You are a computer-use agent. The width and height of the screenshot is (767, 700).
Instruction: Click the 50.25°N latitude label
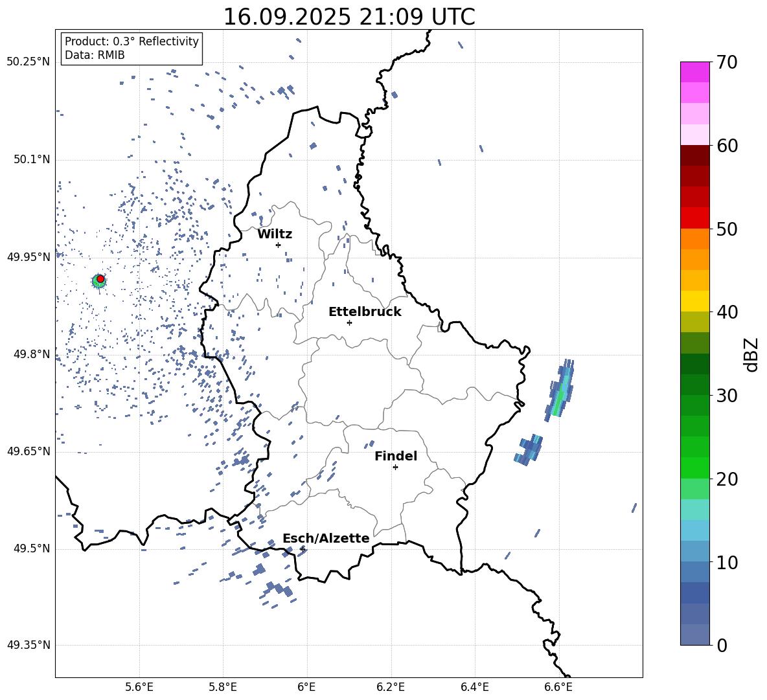(x=29, y=62)
